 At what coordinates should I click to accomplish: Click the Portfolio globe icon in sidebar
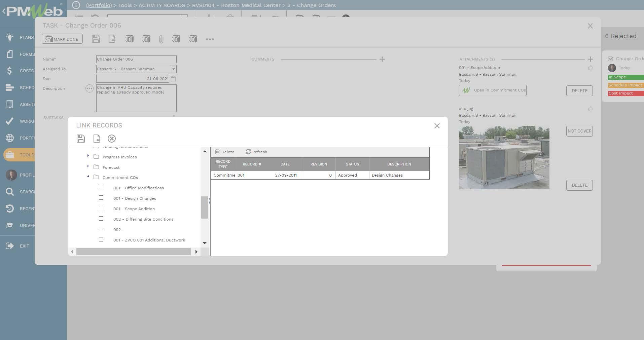point(10,138)
